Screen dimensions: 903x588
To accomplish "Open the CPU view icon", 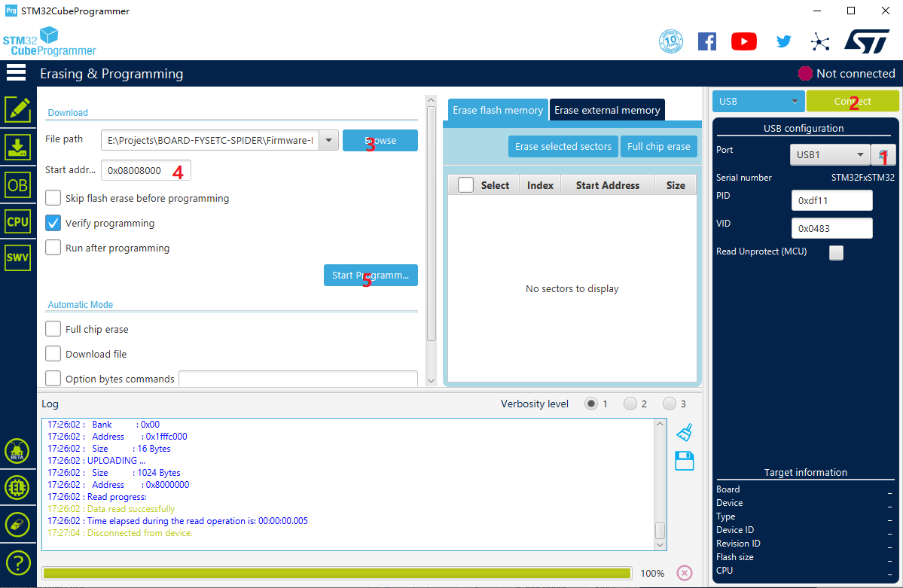I will (x=18, y=222).
